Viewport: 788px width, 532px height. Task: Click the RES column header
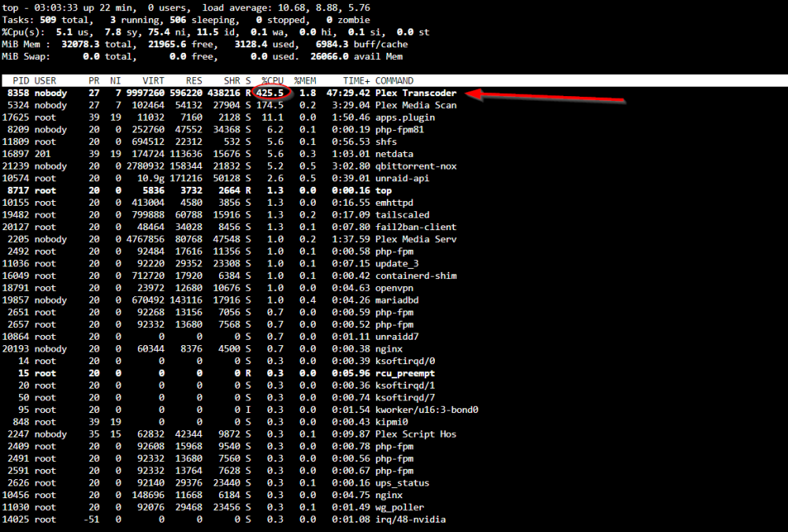tap(194, 81)
